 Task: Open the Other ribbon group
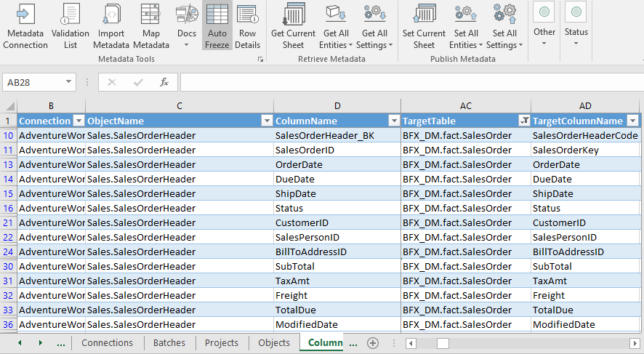coord(544,25)
